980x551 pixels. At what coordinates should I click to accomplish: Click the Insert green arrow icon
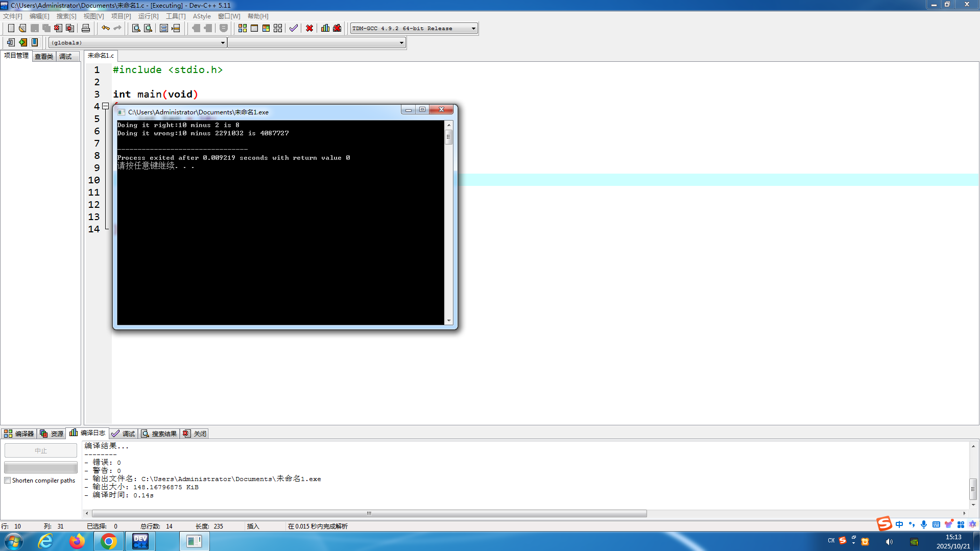pyautogui.click(x=22, y=42)
